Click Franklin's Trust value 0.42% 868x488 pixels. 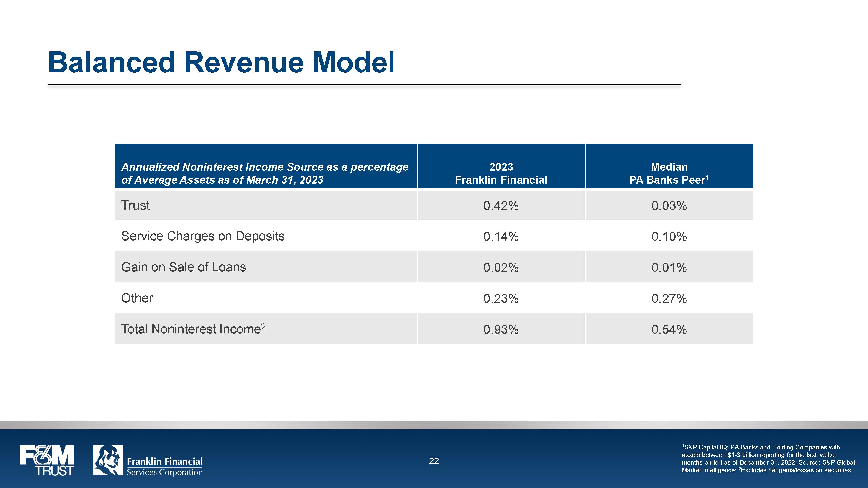coord(501,205)
